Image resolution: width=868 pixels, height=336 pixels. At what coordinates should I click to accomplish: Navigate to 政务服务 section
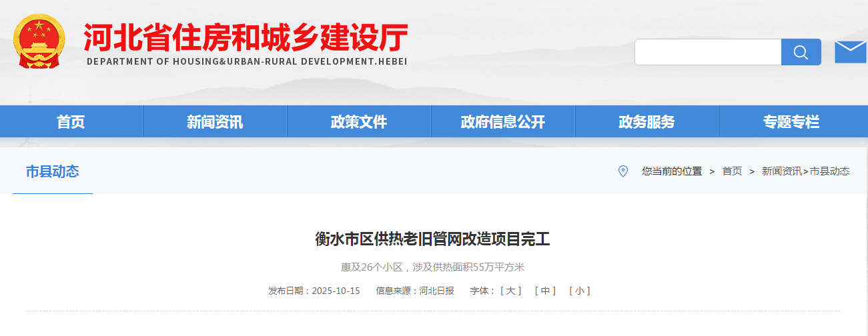coord(646,122)
